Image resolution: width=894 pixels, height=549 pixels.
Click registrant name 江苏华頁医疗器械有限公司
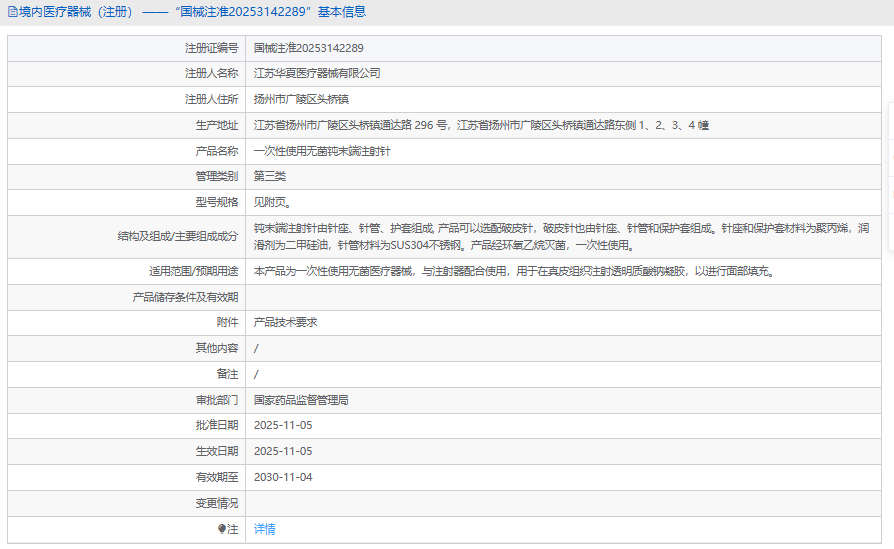(x=317, y=74)
